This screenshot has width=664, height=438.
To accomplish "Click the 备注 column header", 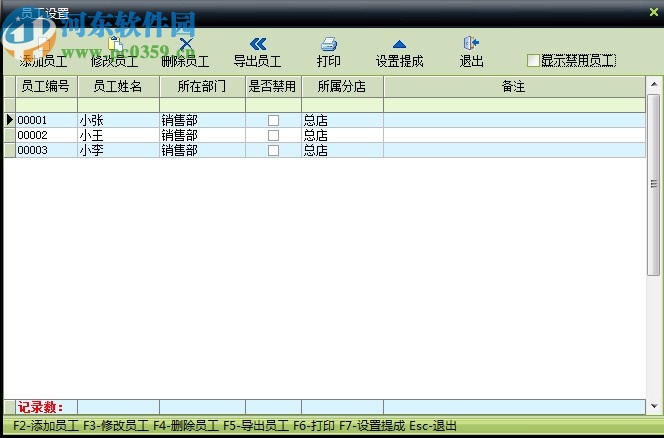I will (515, 86).
